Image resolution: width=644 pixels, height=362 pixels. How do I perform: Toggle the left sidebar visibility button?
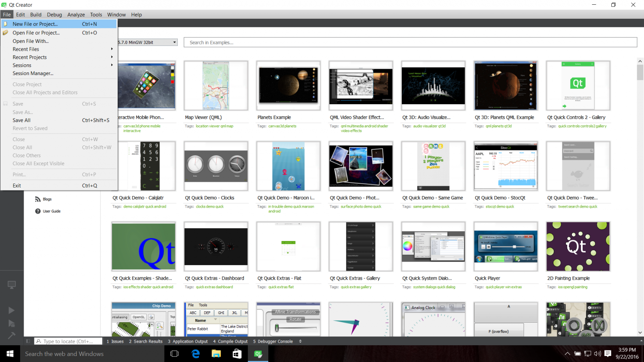pyautogui.click(x=28, y=341)
